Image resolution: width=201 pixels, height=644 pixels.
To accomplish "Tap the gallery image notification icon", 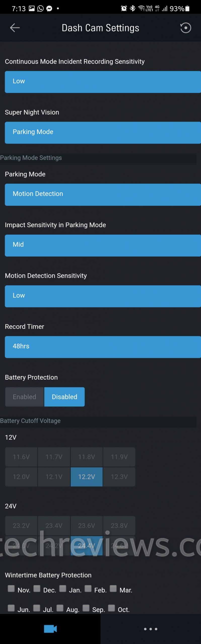I will click(32, 9).
